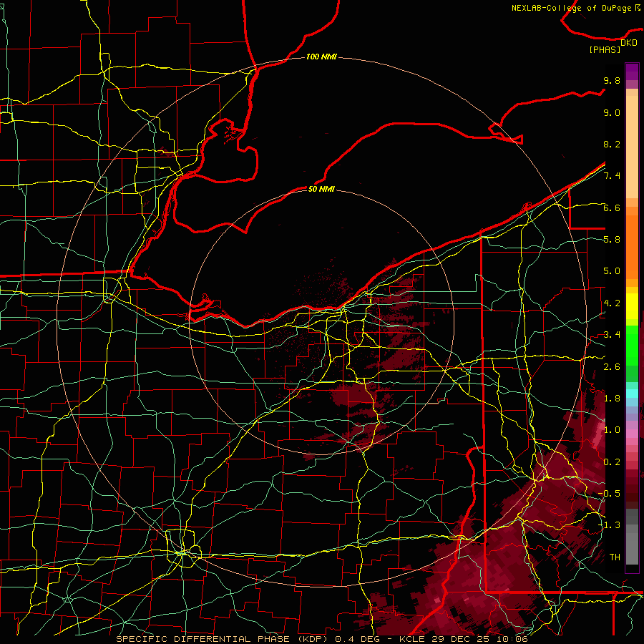644x644 pixels.
Task: Click the 5.0 legend value
Action: (x=612, y=271)
